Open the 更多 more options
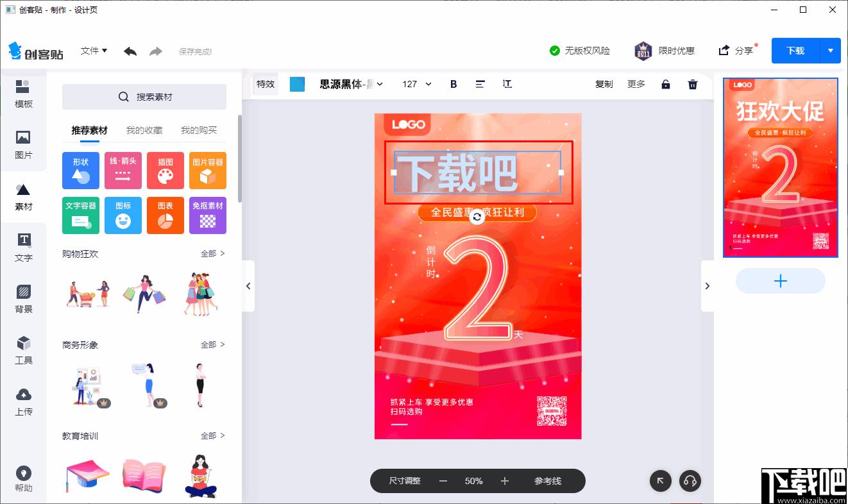848x504 pixels. [x=636, y=84]
